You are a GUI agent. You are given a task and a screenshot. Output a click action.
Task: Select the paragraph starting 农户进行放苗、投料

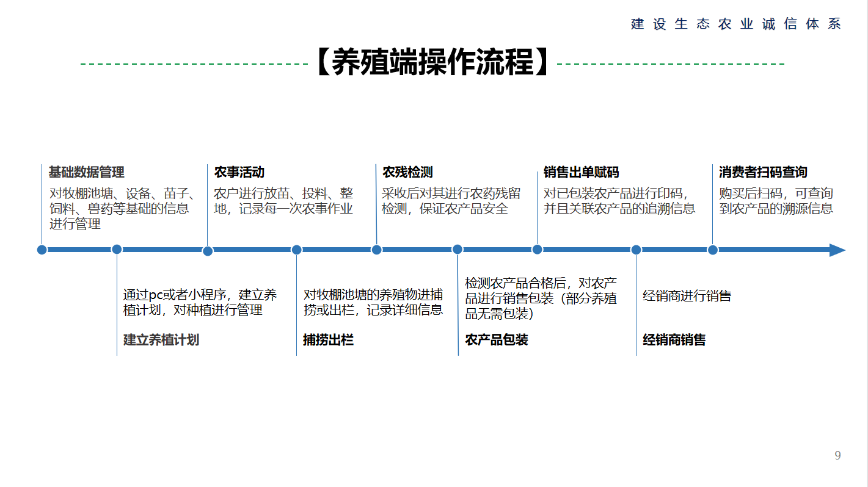click(x=283, y=201)
